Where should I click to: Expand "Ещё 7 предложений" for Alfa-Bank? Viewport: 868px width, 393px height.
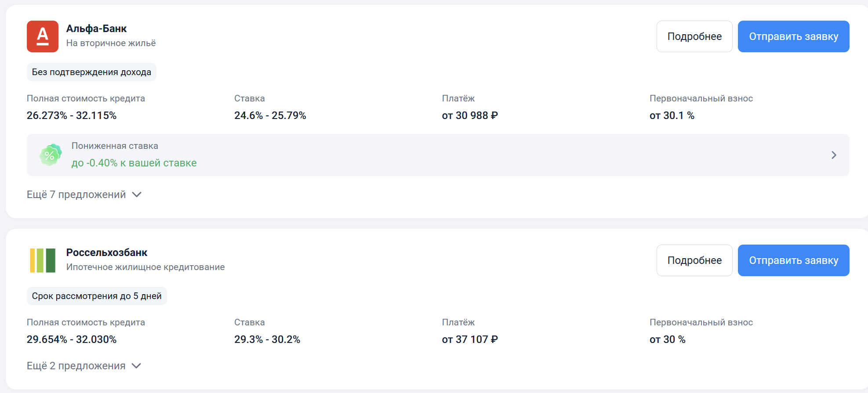click(84, 195)
